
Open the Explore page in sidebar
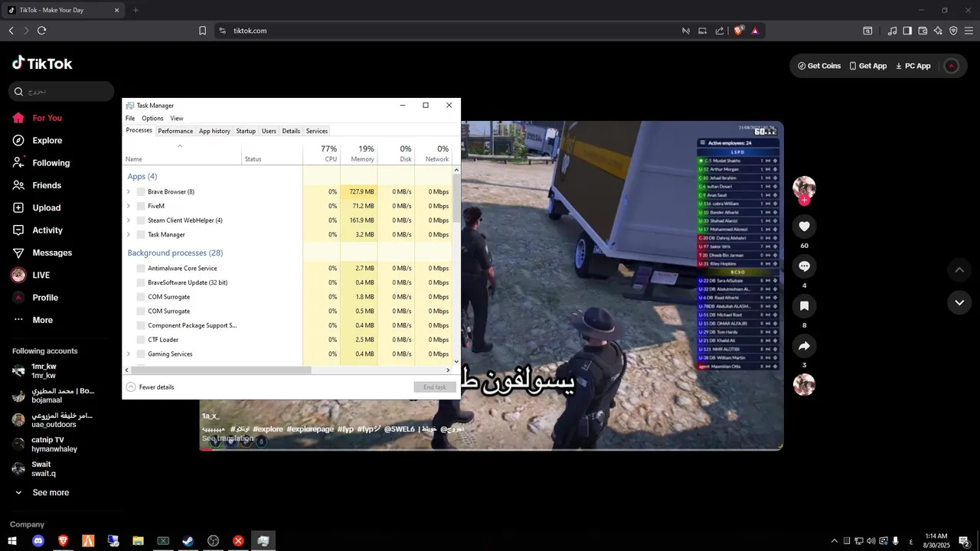click(x=38, y=141)
